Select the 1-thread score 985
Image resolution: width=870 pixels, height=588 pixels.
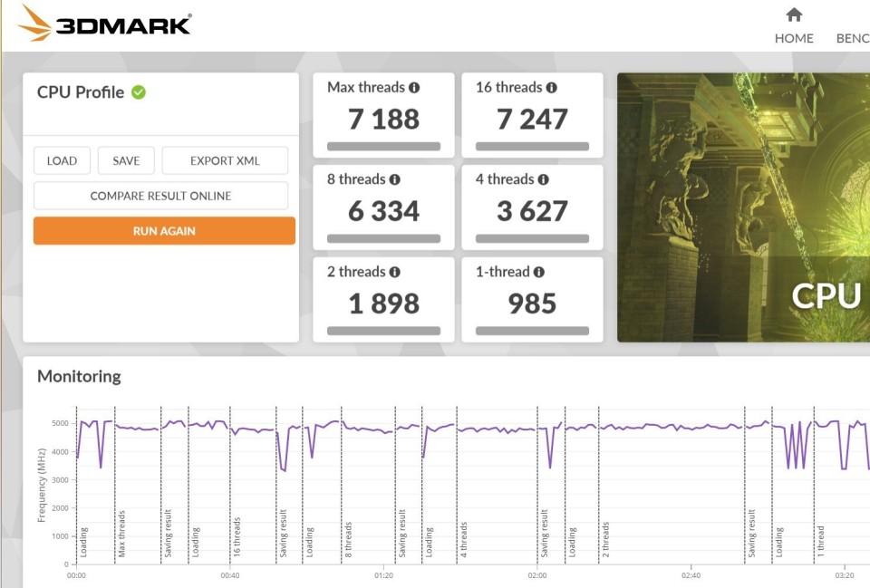click(x=532, y=304)
